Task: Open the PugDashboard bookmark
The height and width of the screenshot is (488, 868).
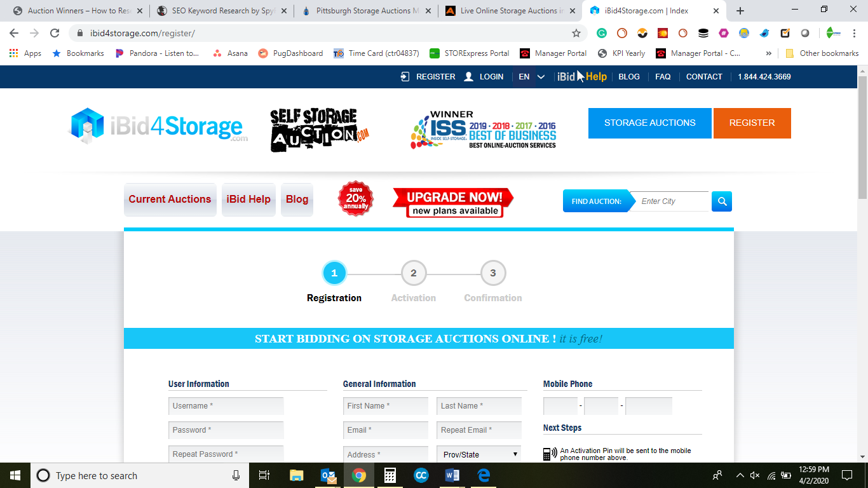Action: coord(290,53)
